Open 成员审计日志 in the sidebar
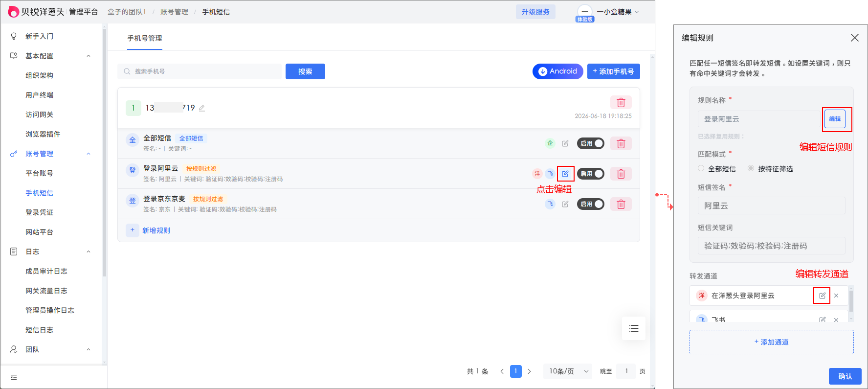This screenshot has height=389, width=868. coord(46,271)
